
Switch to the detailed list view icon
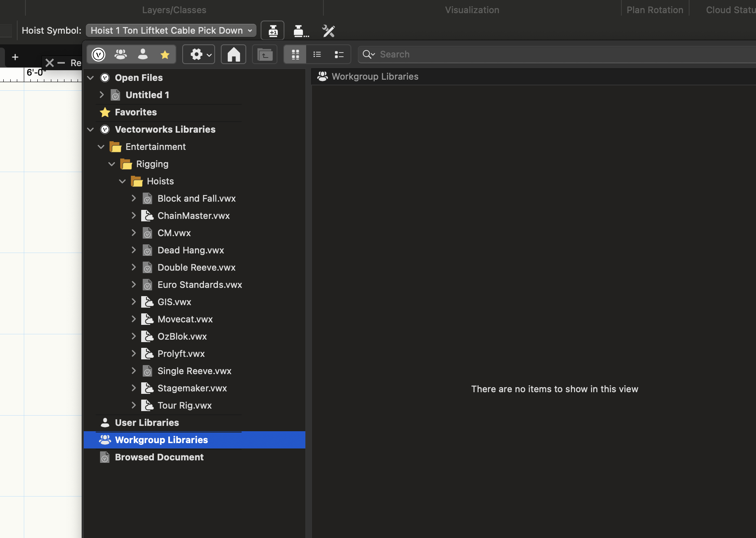coord(339,54)
